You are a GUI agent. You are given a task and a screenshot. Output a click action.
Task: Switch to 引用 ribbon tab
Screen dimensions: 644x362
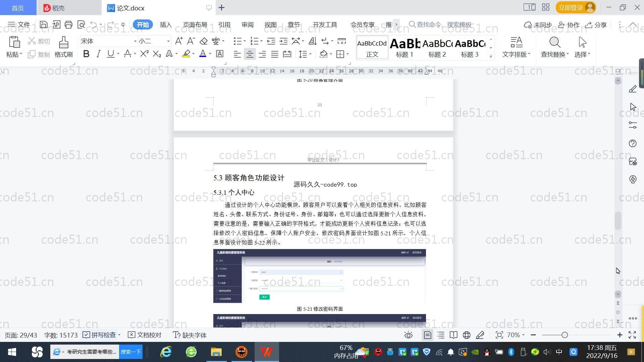click(x=224, y=24)
